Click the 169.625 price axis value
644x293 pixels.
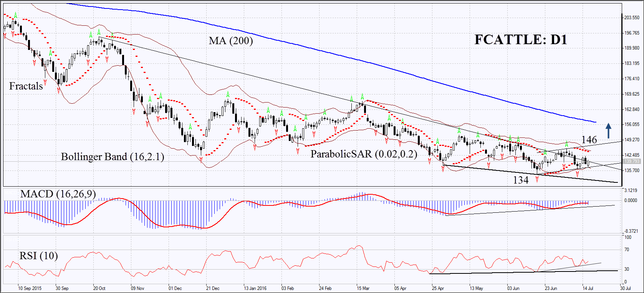[632, 94]
